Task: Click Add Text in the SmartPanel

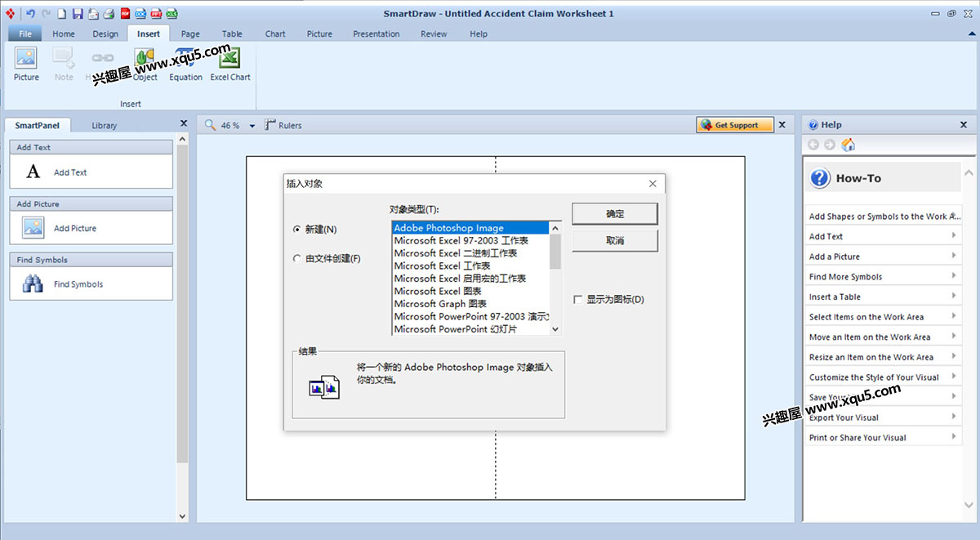Action: 91,172
